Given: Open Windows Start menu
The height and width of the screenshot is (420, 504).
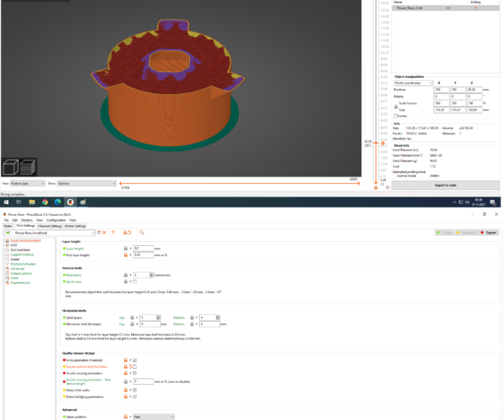Looking at the screenshot, I should 6,202.
